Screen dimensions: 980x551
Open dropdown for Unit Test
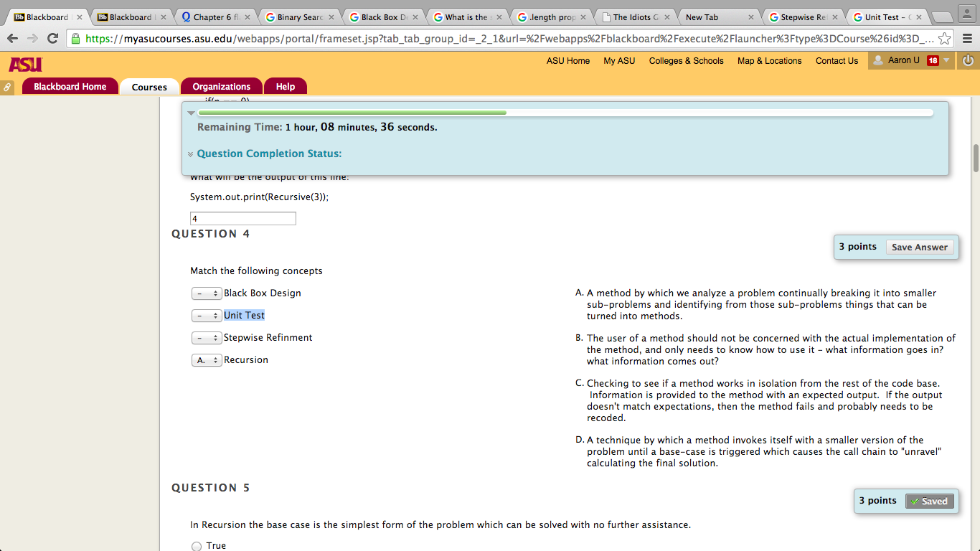pos(207,316)
